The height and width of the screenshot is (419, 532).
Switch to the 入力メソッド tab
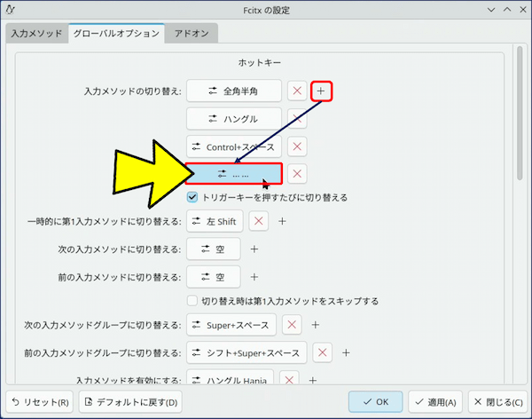pos(36,34)
